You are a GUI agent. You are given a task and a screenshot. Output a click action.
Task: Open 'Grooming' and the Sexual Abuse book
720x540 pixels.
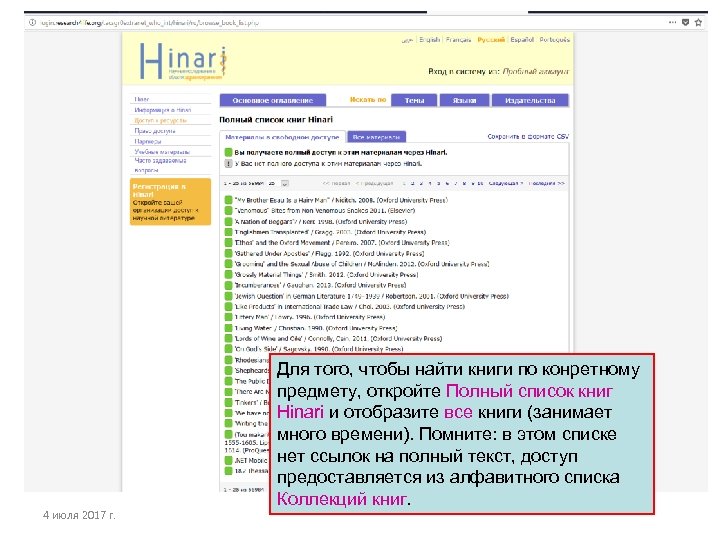[x=361, y=264]
